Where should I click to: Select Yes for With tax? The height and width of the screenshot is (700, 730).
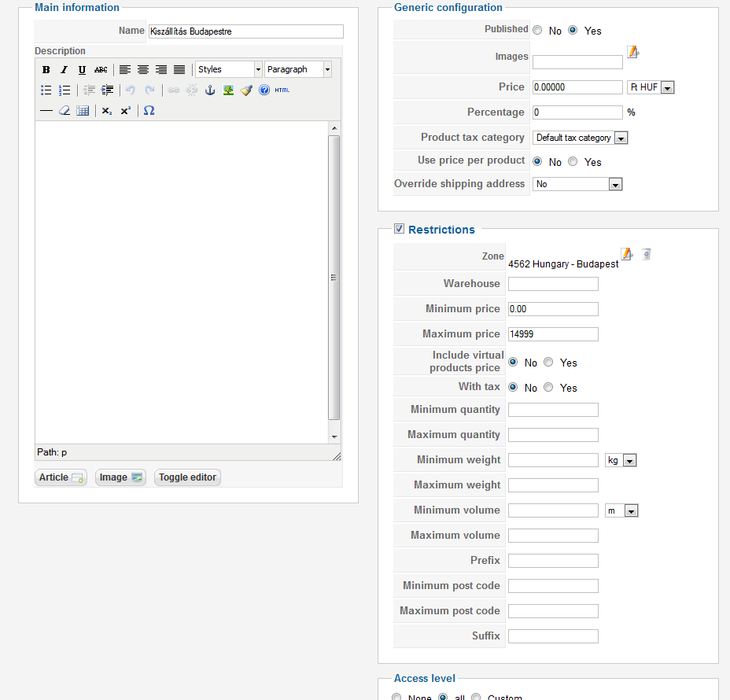(548, 387)
